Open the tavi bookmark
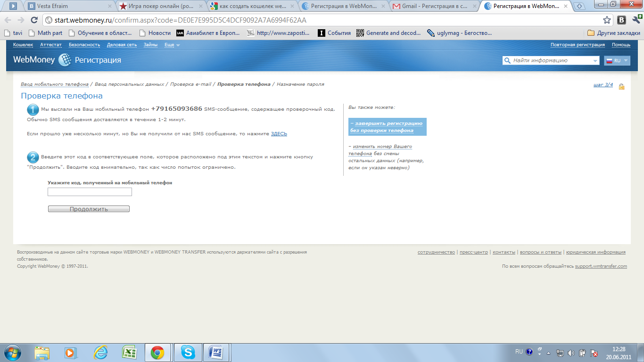Viewport: 644px width, 362px height. [13, 33]
